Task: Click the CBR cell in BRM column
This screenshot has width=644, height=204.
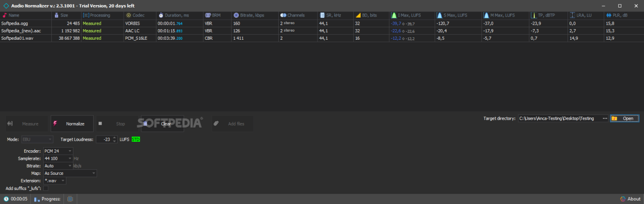Action: click(217, 38)
